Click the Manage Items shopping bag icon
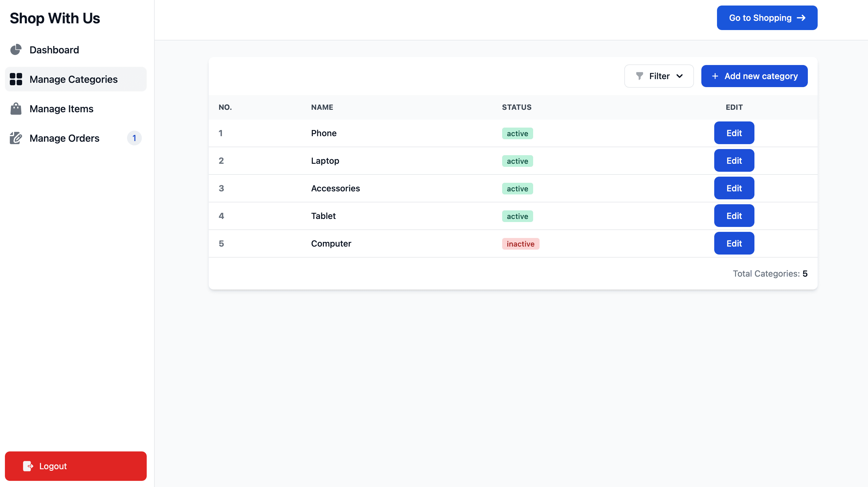 [x=16, y=109]
